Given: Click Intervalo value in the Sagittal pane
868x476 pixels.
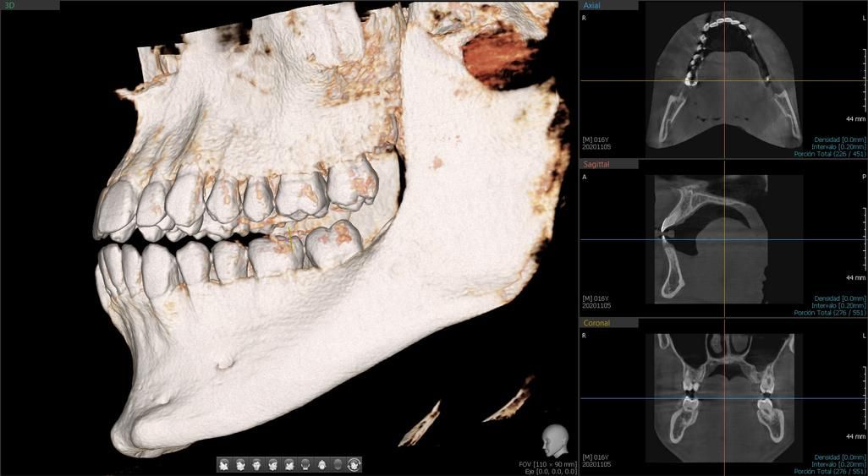Looking at the screenshot, I should [x=839, y=305].
